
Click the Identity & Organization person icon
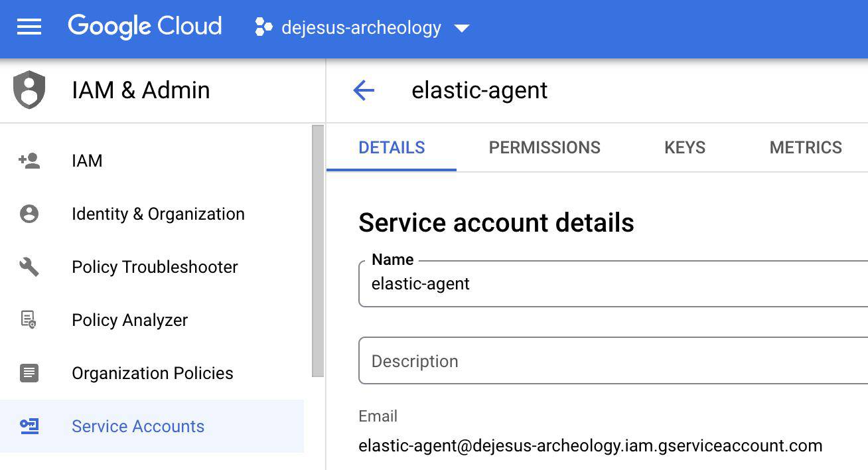tap(29, 214)
